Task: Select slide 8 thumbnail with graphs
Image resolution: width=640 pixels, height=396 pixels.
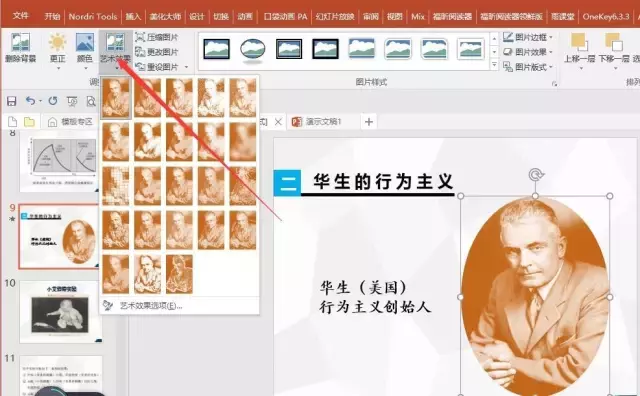Action: tap(60, 162)
